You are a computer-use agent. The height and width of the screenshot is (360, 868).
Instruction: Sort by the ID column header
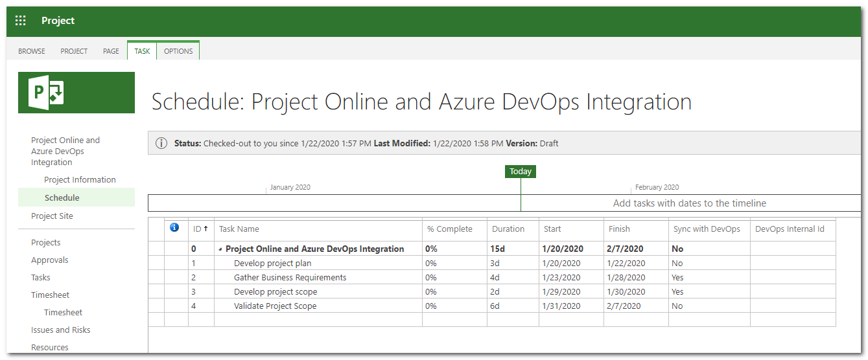click(x=201, y=229)
